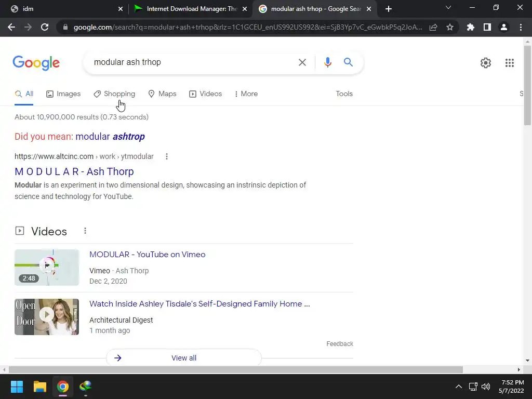This screenshot has width=532, height=399.
Task: Open the Chrome extensions puzzle icon
Action: (470, 27)
